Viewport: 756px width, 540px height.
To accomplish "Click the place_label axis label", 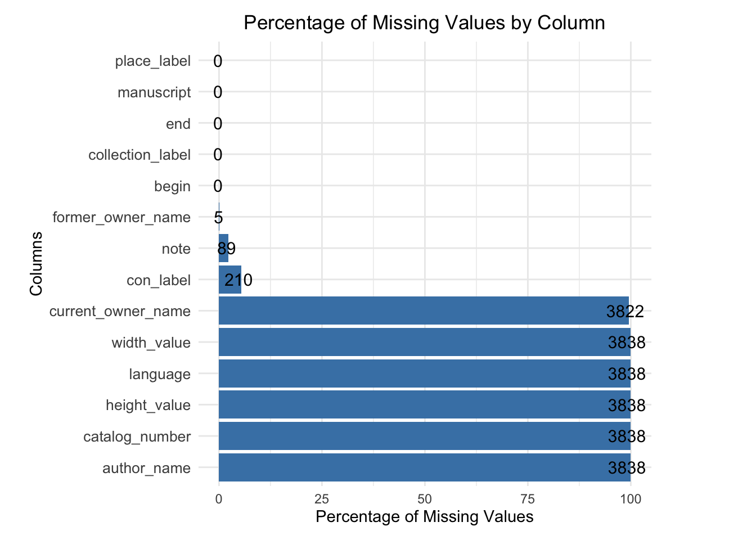I will coord(152,61).
